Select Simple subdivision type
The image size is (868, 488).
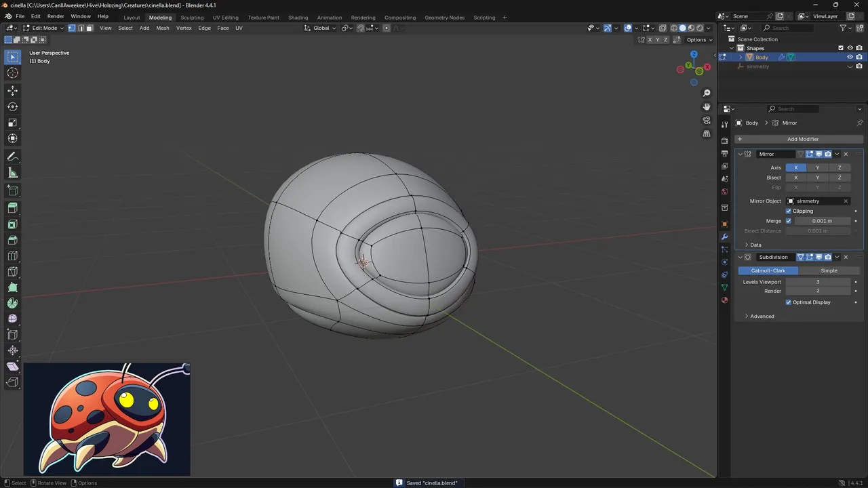829,270
